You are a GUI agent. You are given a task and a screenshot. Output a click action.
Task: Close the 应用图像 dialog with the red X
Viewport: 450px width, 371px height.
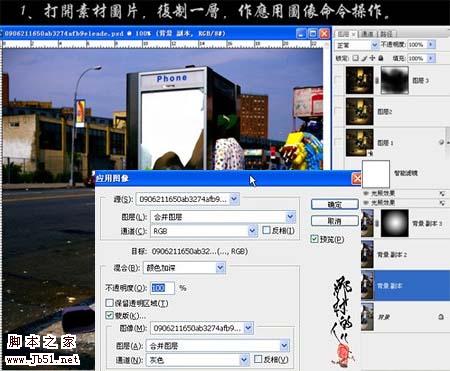point(357,179)
